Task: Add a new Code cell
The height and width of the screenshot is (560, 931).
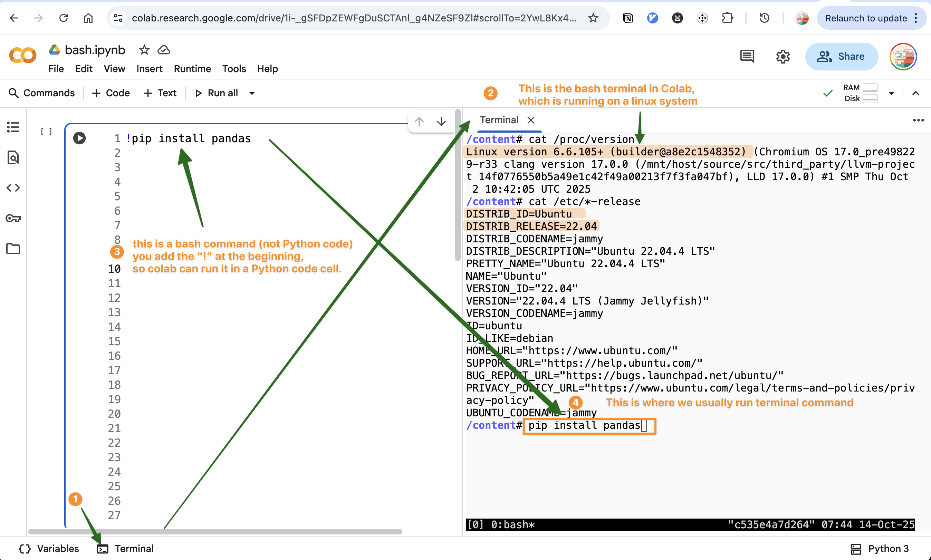Action: pos(111,93)
